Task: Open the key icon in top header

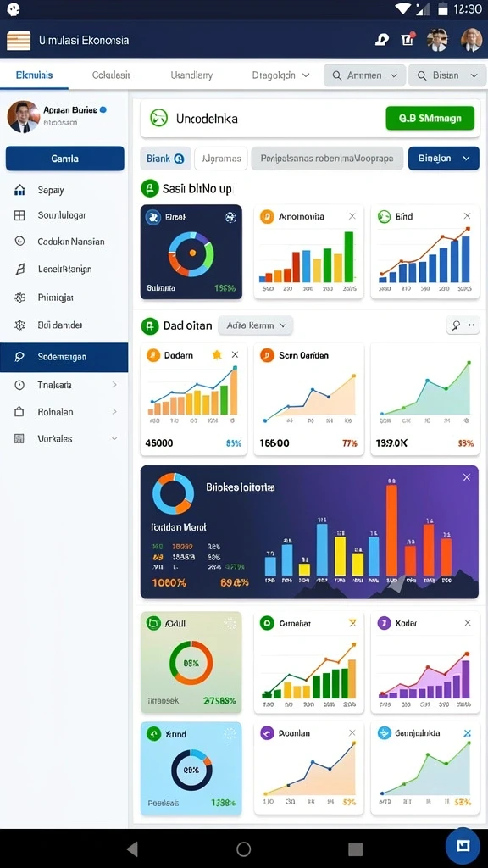Action: pyautogui.click(x=382, y=39)
